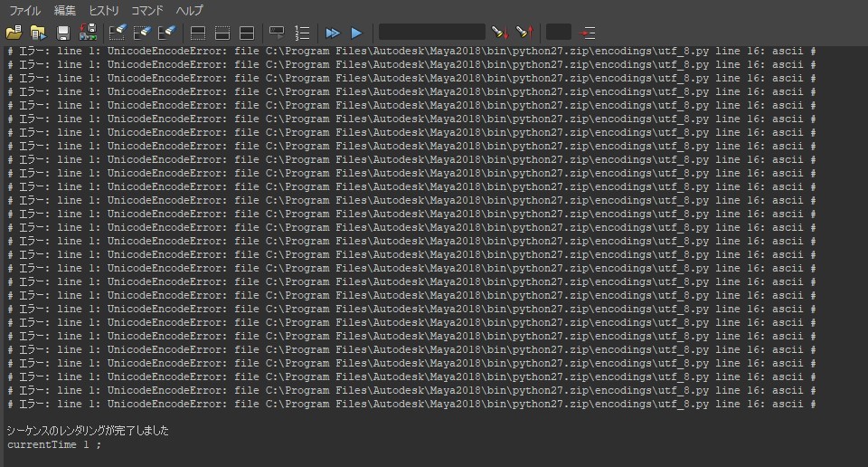Click the Source Script icon

point(38,33)
